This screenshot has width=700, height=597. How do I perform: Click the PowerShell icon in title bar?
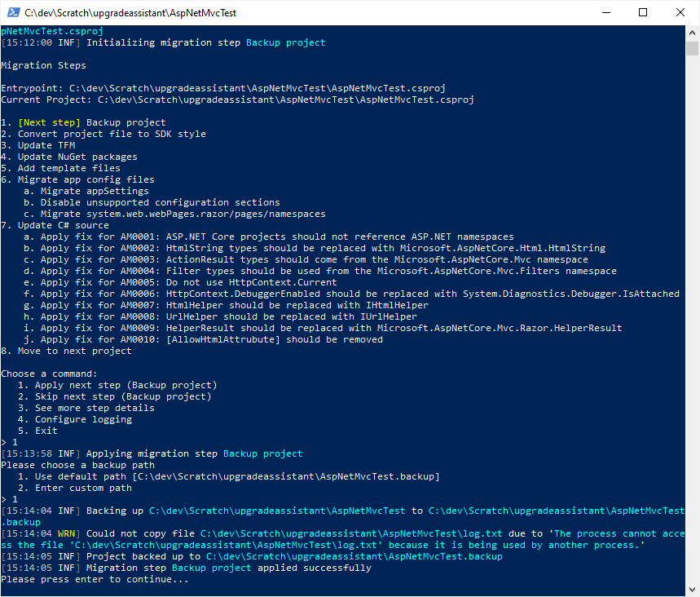12,13
